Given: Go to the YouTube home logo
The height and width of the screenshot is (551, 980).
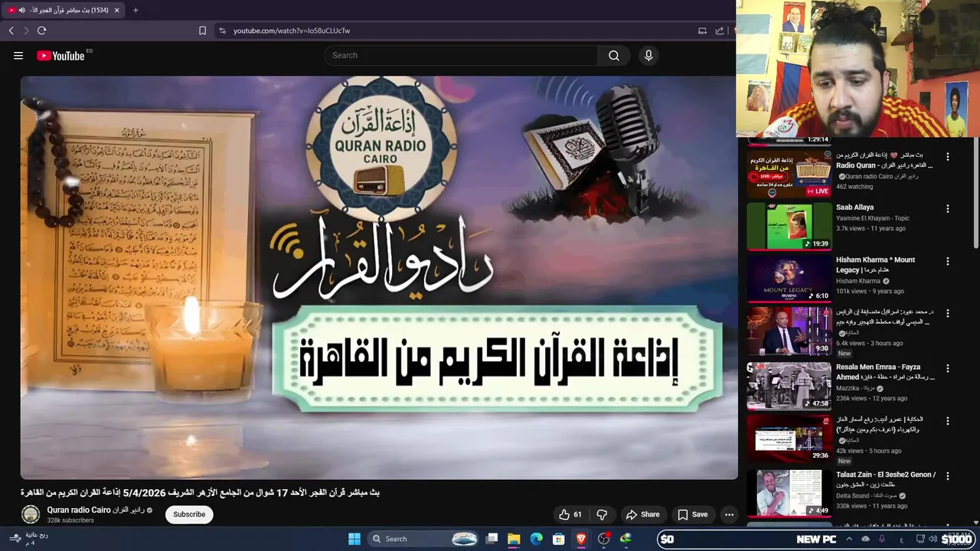Looking at the screenshot, I should (60, 55).
